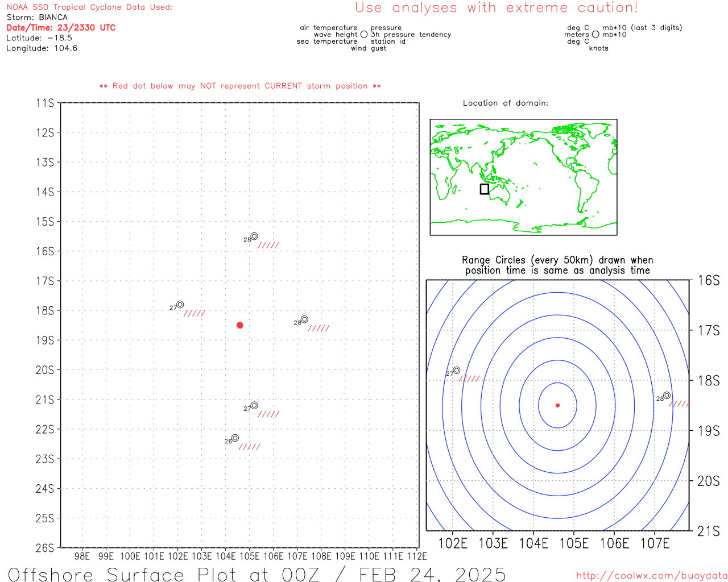Viewport: 728px width, 582px height.
Task: Click the 100E label on main plot axis
Action: coord(130,556)
